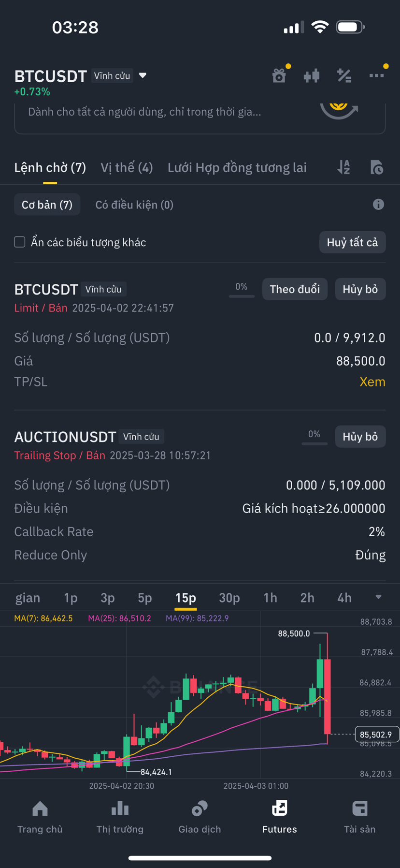Open the candlestick chart icon
Image resolution: width=400 pixels, height=868 pixels.
[312, 75]
